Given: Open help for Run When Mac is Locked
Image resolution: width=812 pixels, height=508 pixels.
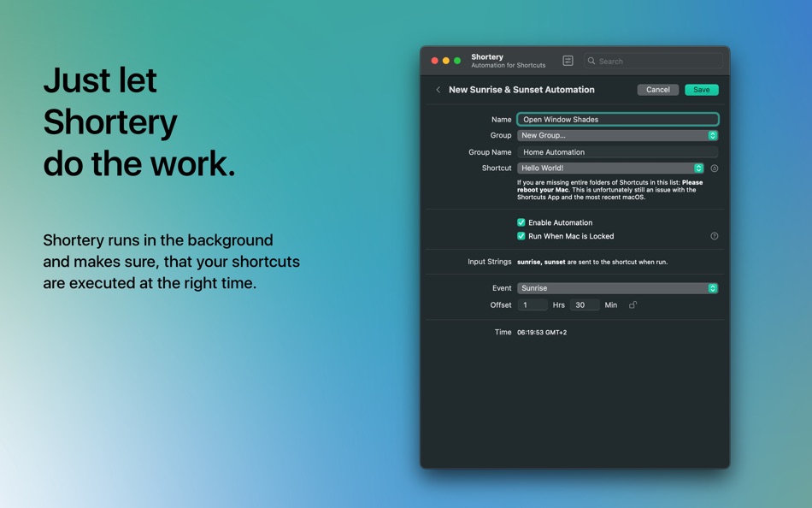Looking at the screenshot, I should [714, 236].
